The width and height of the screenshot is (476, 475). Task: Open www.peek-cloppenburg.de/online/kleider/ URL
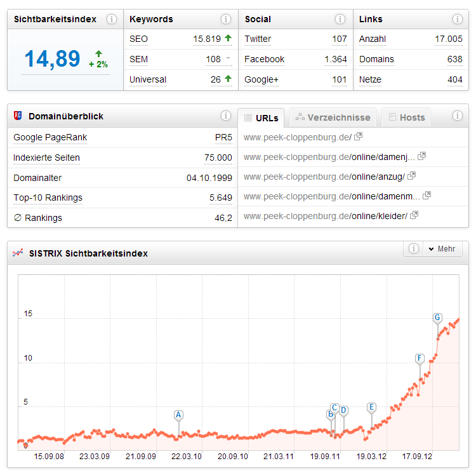coord(325,216)
